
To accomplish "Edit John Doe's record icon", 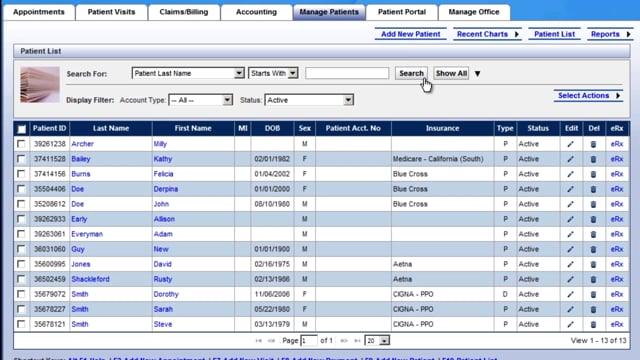I will click(x=571, y=204).
